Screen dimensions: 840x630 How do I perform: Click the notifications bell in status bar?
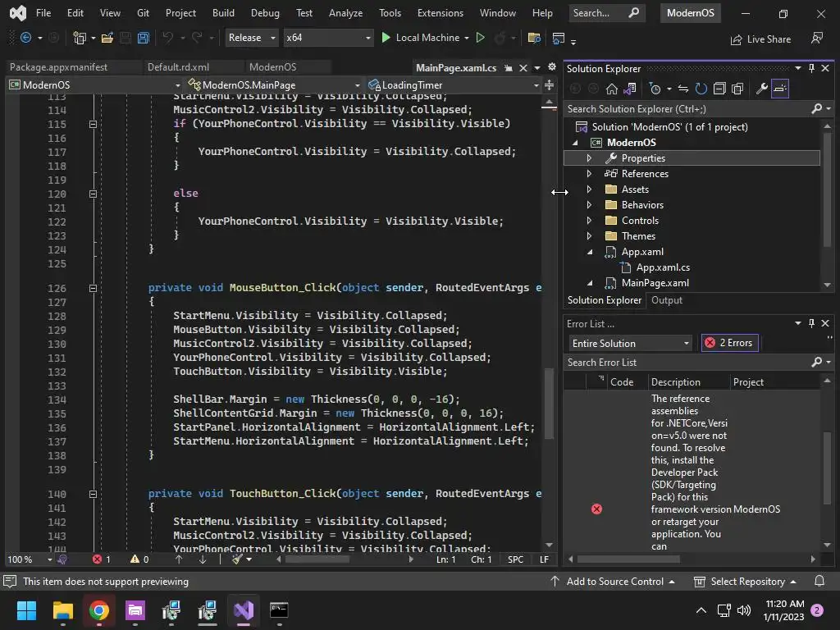coord(819,582)
